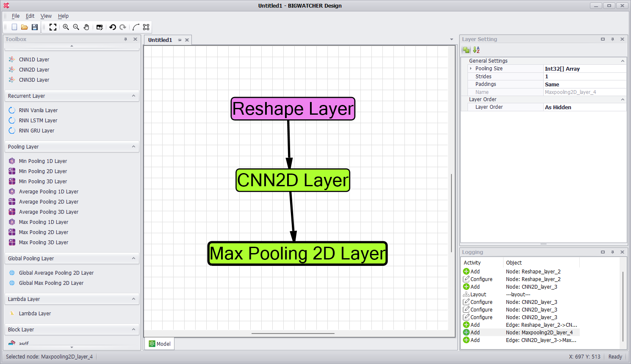The width and height of the screenshot is (631, 364).
Task: Switch Layer Setting to categorized view
Action: point(466,50)
